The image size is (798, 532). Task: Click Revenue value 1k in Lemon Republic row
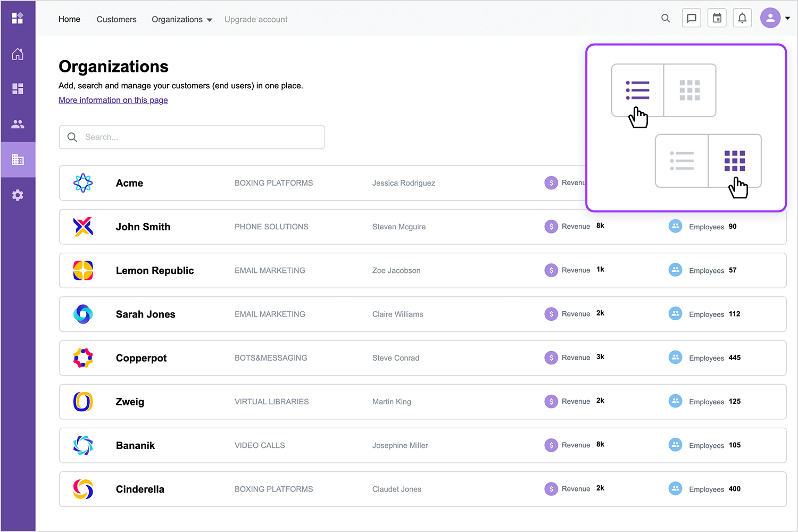coord(600,269)
